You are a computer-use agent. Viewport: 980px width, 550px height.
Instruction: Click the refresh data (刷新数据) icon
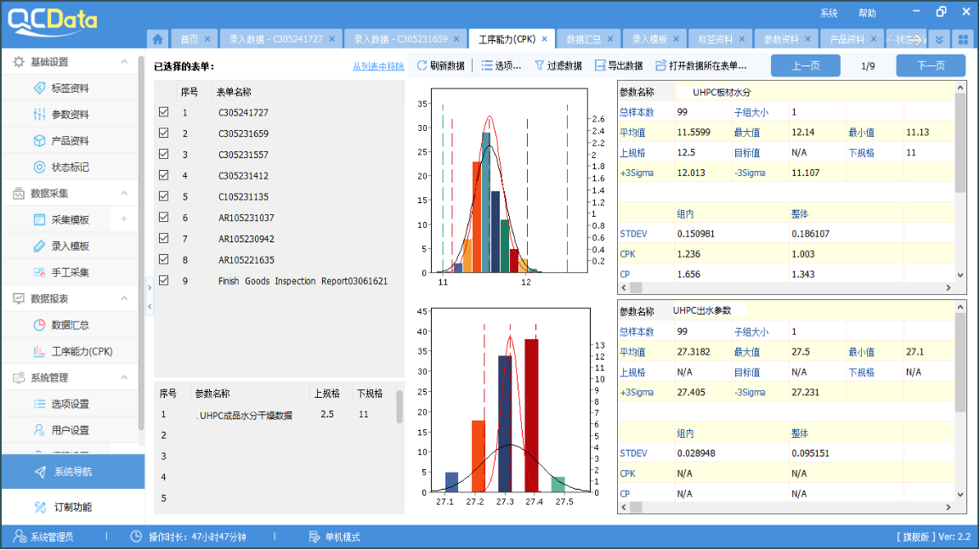(422, 65)
